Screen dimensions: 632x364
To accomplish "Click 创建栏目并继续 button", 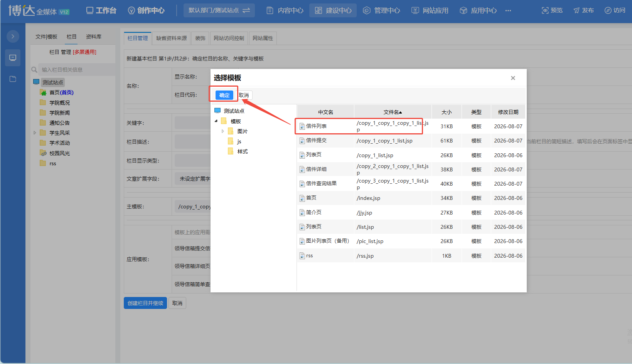I will [145, 303].
